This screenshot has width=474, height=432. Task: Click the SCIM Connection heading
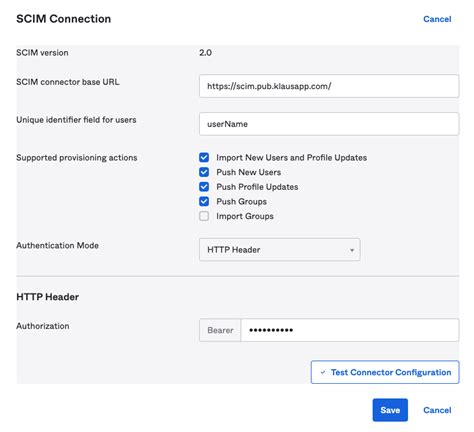coord(64,19)
